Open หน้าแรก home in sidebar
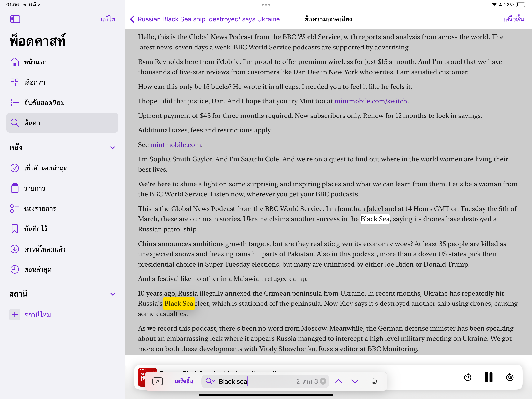 35,62
